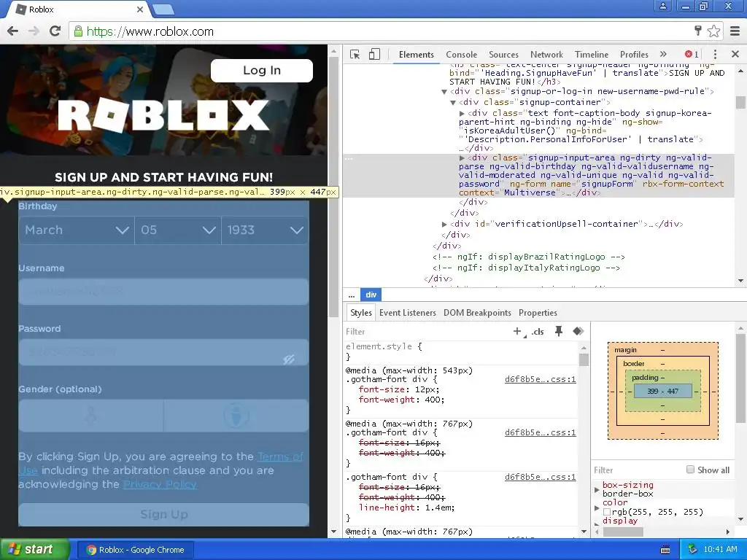
Task: Open the DOM Breakpoints sidebar tab
Action: coord(477,312)
